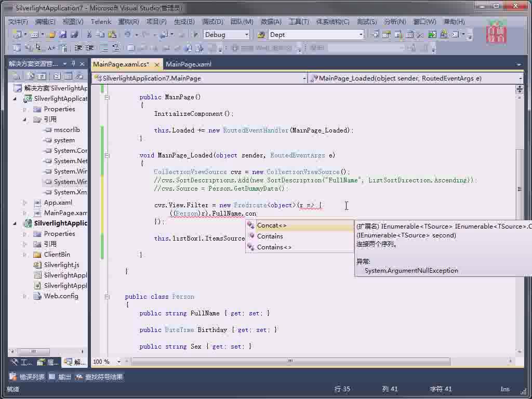Choose Concat<> from the IntelliSense list

coord(300,225)
